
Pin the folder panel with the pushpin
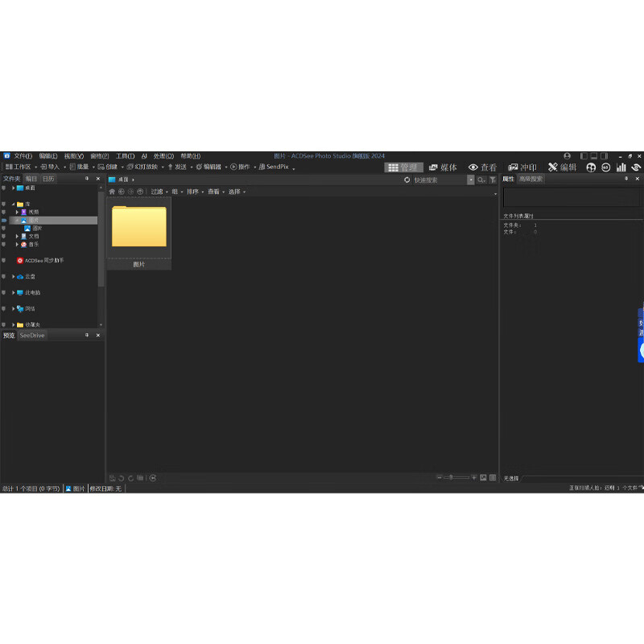pos(87,179)
